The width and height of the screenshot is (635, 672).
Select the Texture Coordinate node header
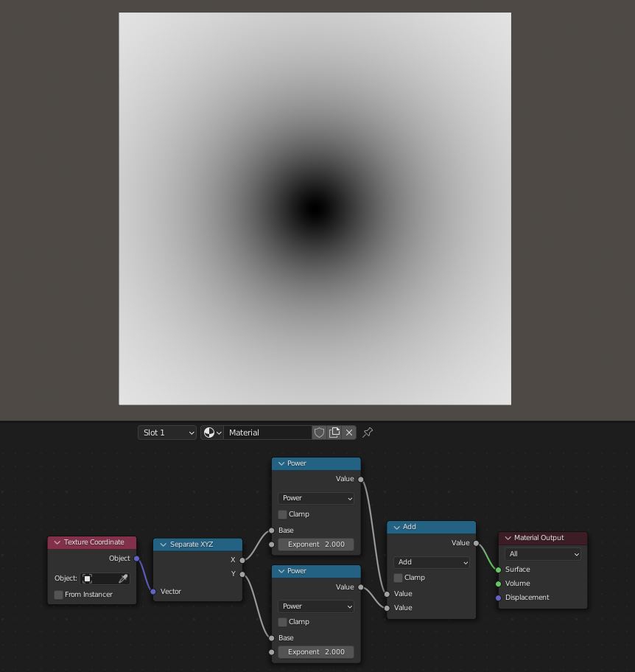click(x=92, y=542)
